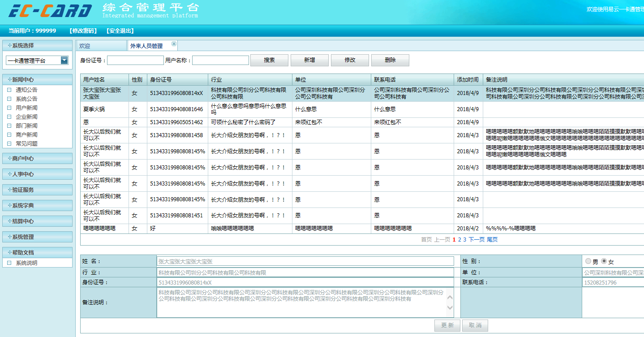Click the 更新 button
The width and height of the screenshot is (644, 337).
pyautogui.click(x=447, y=325)
